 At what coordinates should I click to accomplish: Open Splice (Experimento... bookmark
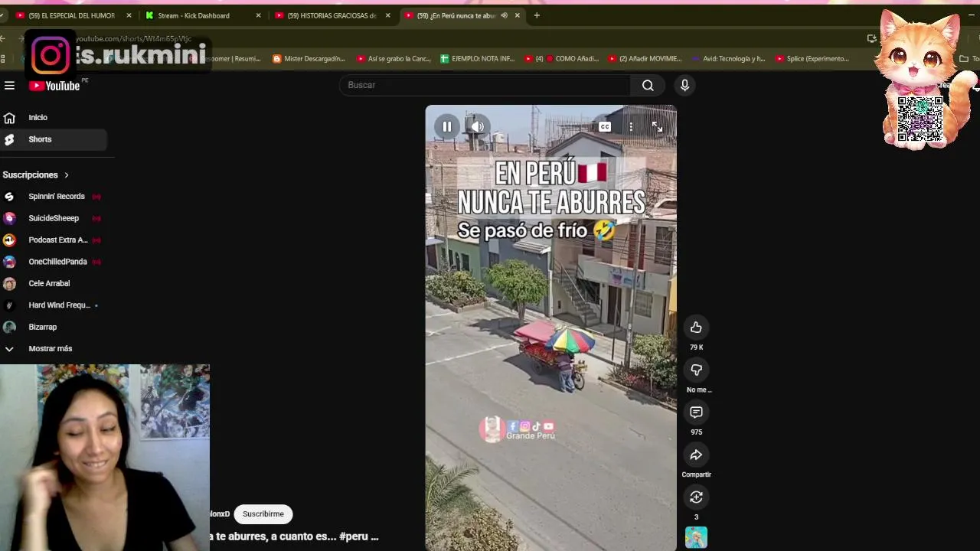coord(812,59)
